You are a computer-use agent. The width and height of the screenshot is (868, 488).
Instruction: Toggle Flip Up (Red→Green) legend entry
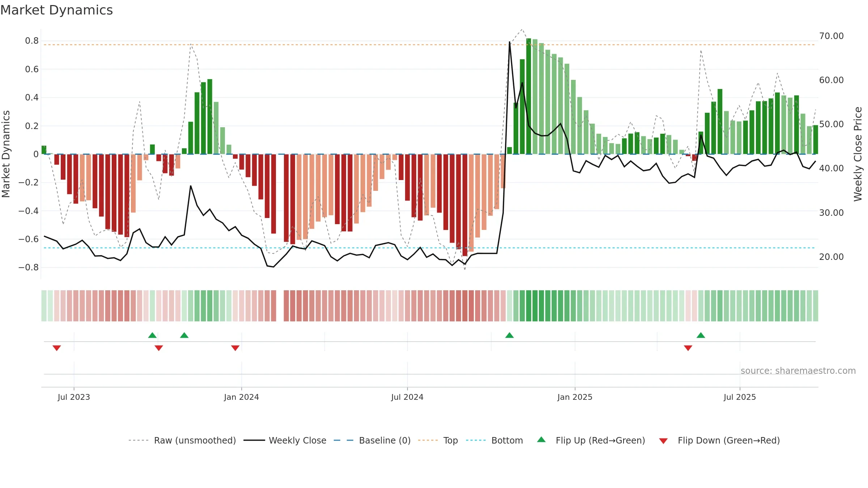pos(591,440)
